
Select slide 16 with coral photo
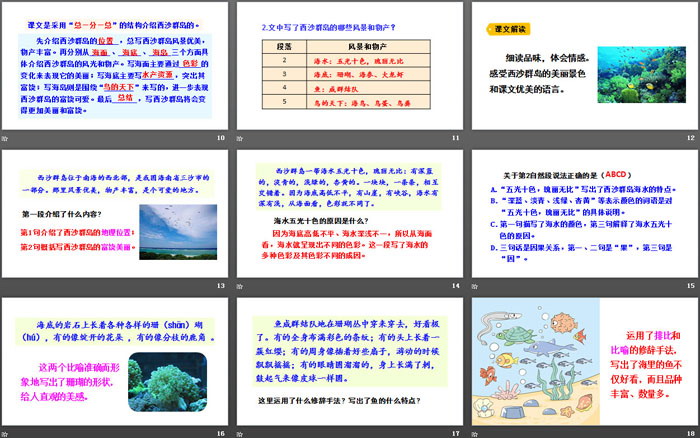(x=115, y=358)
